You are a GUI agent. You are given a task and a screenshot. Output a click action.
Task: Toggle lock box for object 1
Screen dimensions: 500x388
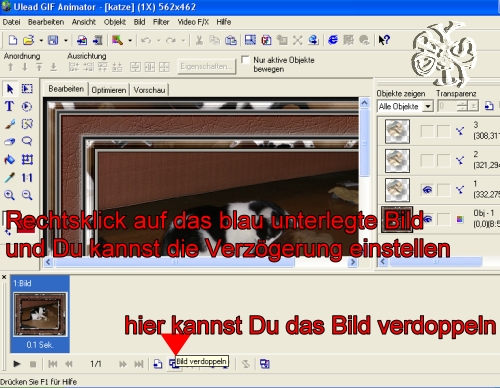[x=444, y=190]
